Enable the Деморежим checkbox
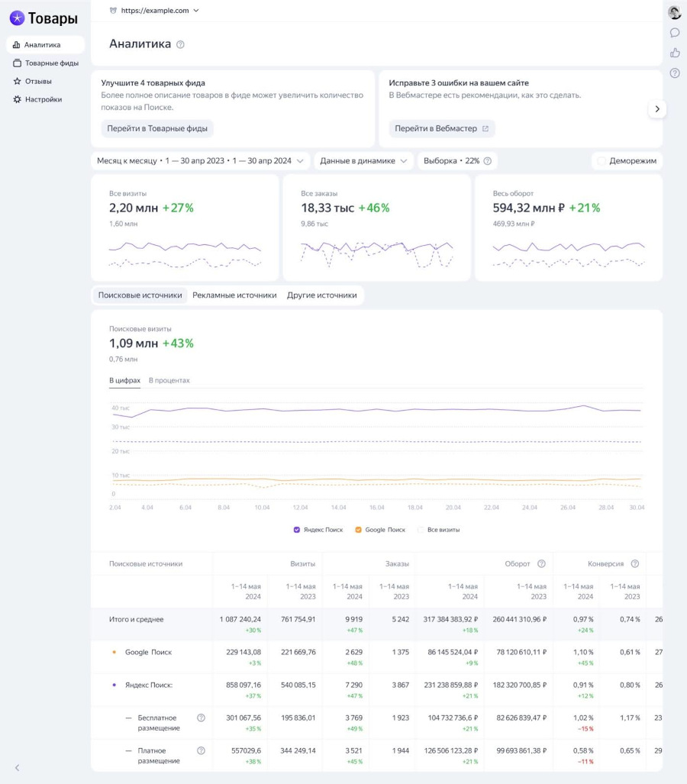 (x=602, y=161)
